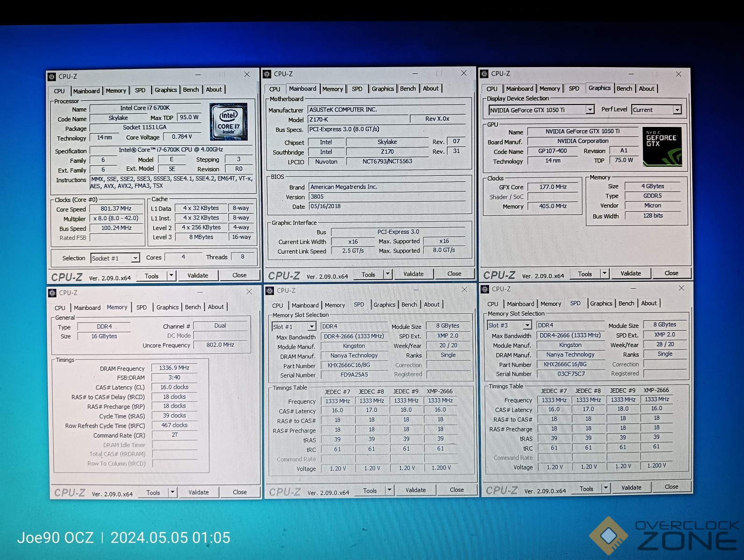The image size is (744, 560).
Task: Click CPU-Z app icon in Graphics window title bar
Action: (x=484, y=74)
